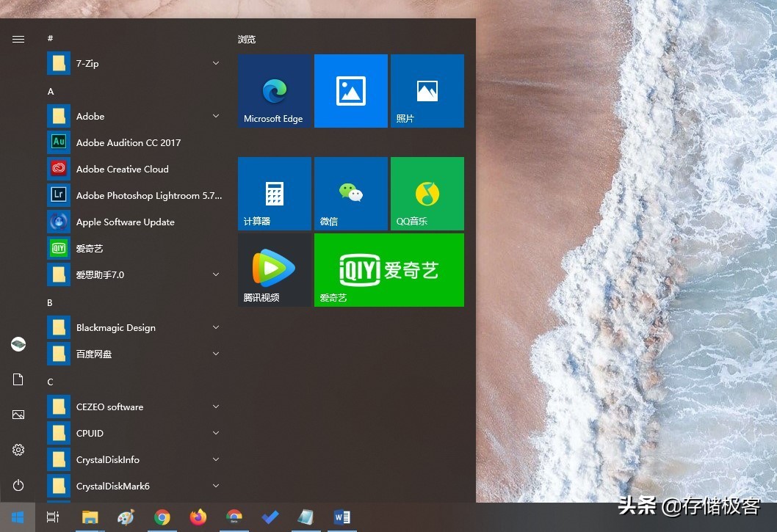Open the hamburger menu at top left

click(18, 39)
